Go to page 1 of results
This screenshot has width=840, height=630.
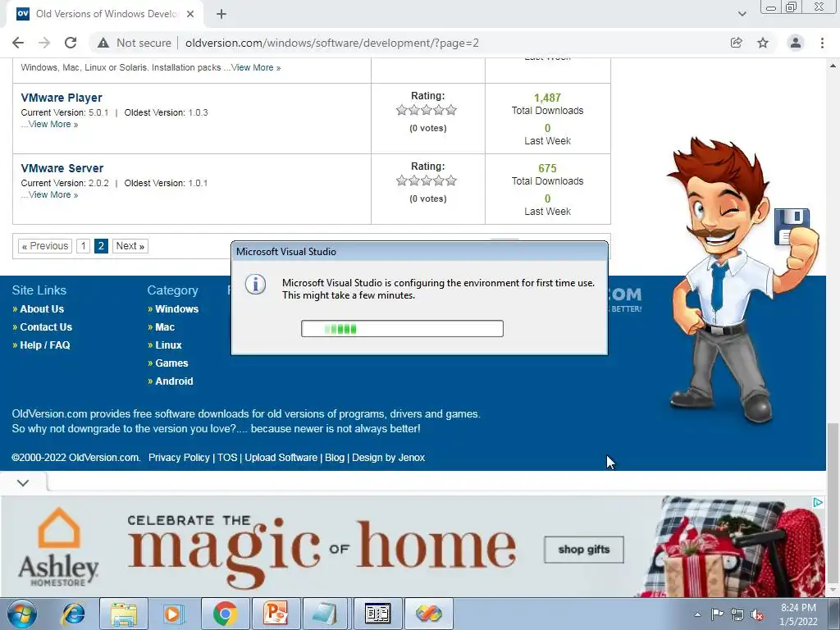83,246
